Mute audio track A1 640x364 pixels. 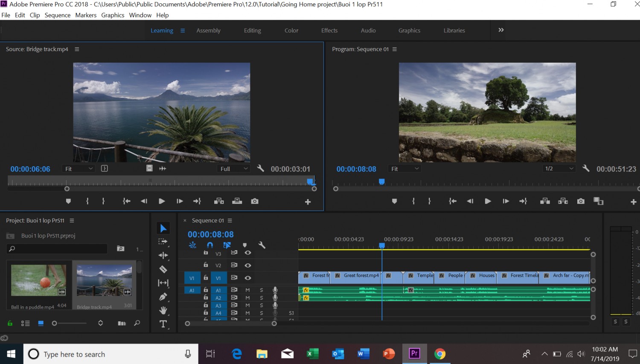247,290
